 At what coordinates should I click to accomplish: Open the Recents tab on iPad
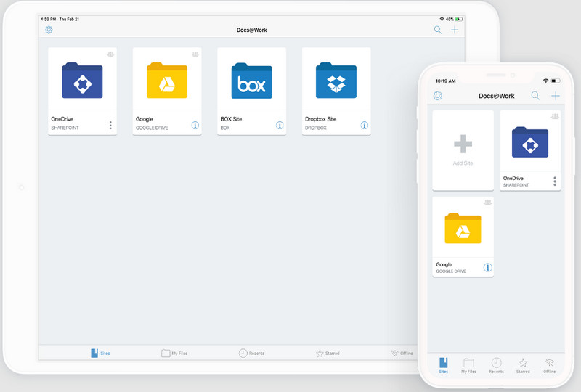tap(251, 353)
